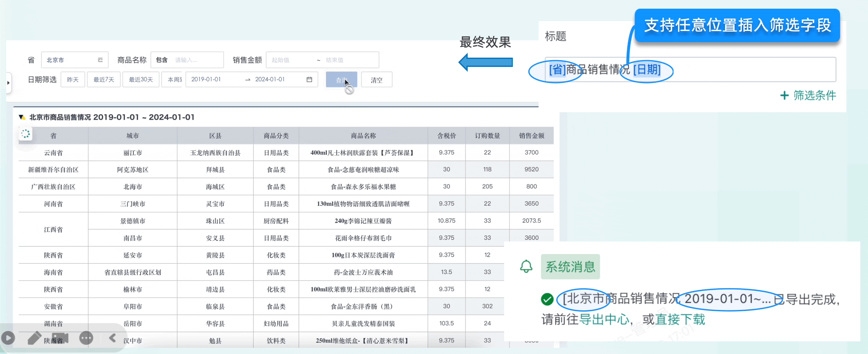Click the camera icon in recording toolbar
Screen dimensions: 868x354
pyautogui.click(x=60, y=338)
